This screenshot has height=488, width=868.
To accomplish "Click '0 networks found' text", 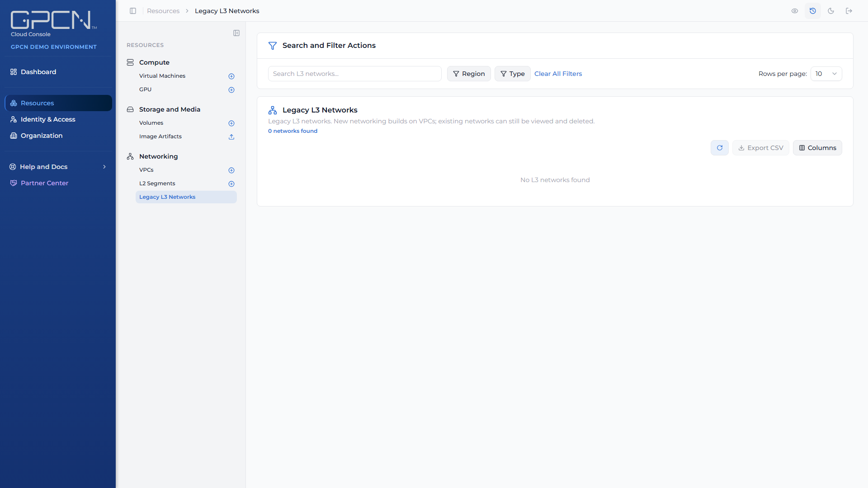I will (292, 131).
